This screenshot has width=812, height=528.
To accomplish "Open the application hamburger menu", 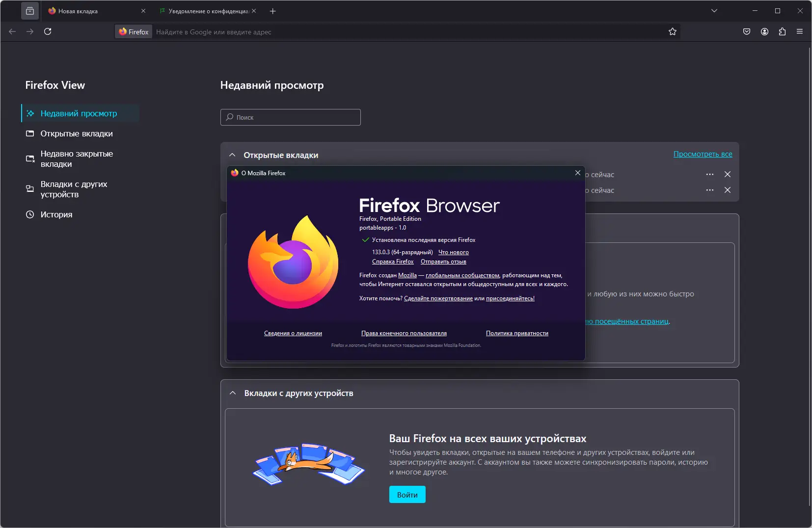I will point(800,32).
